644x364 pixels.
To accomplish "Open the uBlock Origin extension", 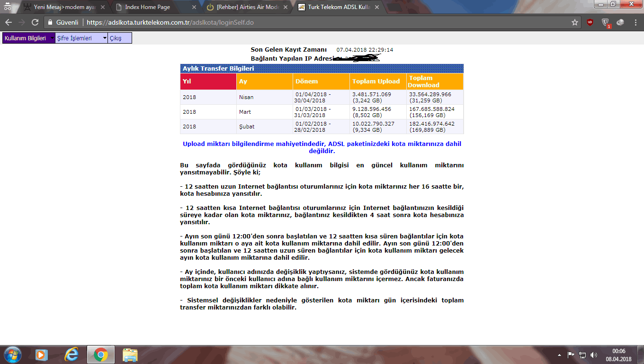I will [x=590, y=22].
